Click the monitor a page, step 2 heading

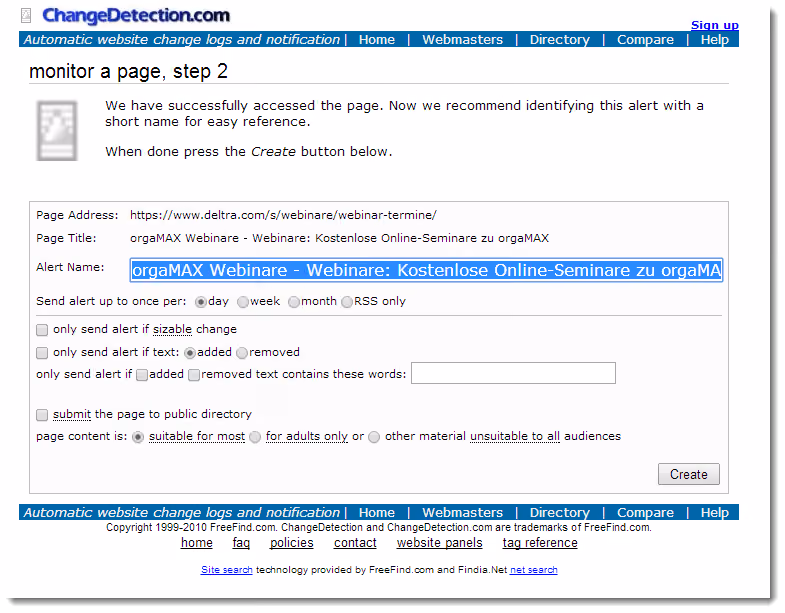(x=128, y=72)
